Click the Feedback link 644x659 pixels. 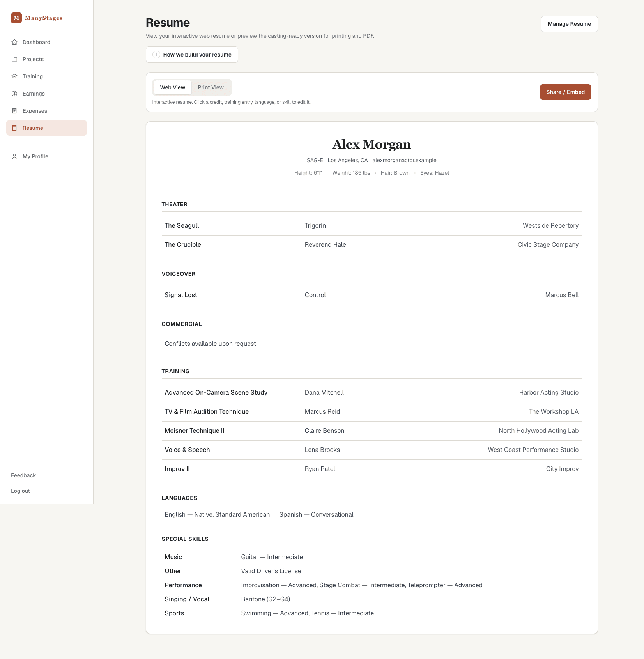click(x=23, y=475)
